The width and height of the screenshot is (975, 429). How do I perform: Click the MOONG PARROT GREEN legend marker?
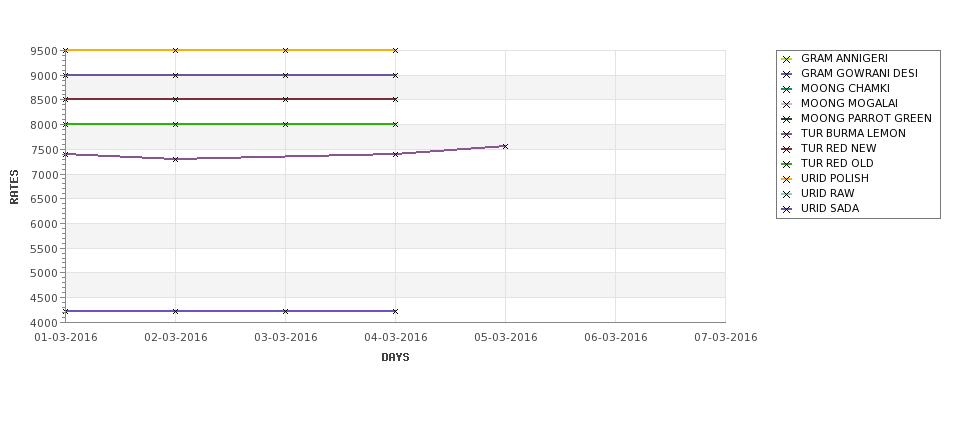click(787, 119)
